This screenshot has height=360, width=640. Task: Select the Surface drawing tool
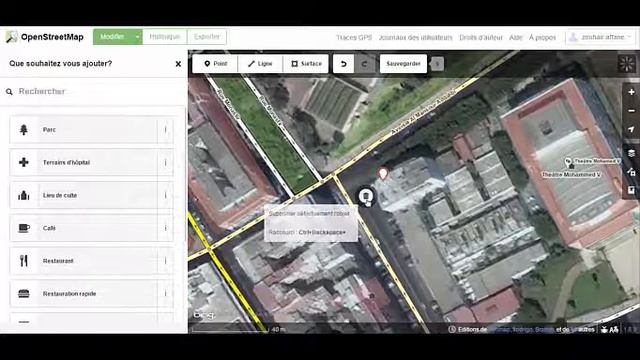coord(306,64)
